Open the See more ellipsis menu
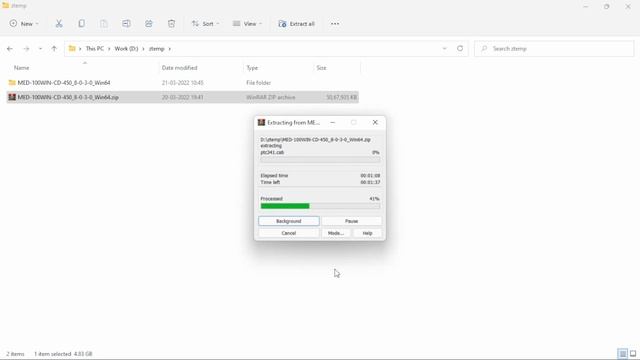Image resolution: width=640 pixels, height=360 pixels. [335, 24]
